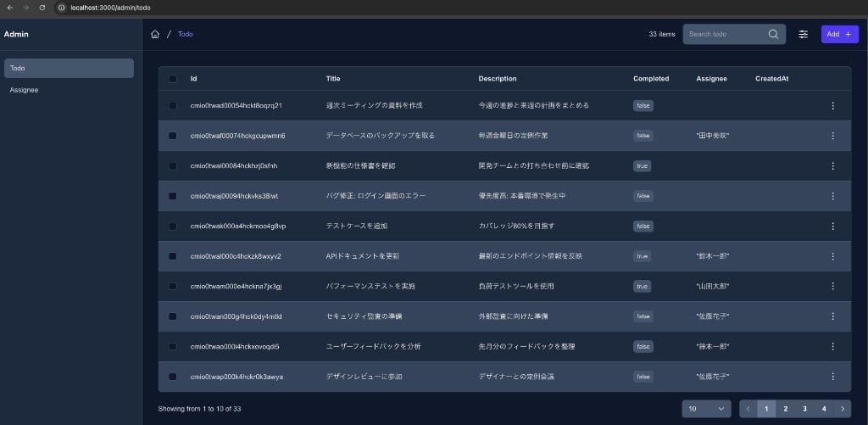Open row actions for cmio0twam todo
This screenshot has width=868, height=425.
[832, 286]
